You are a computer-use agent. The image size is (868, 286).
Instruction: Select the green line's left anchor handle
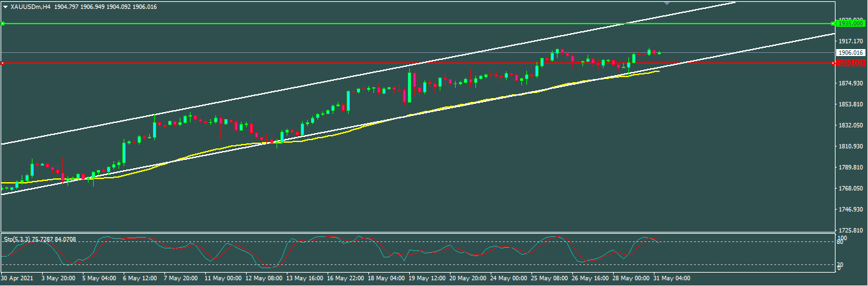coord(3,24)
